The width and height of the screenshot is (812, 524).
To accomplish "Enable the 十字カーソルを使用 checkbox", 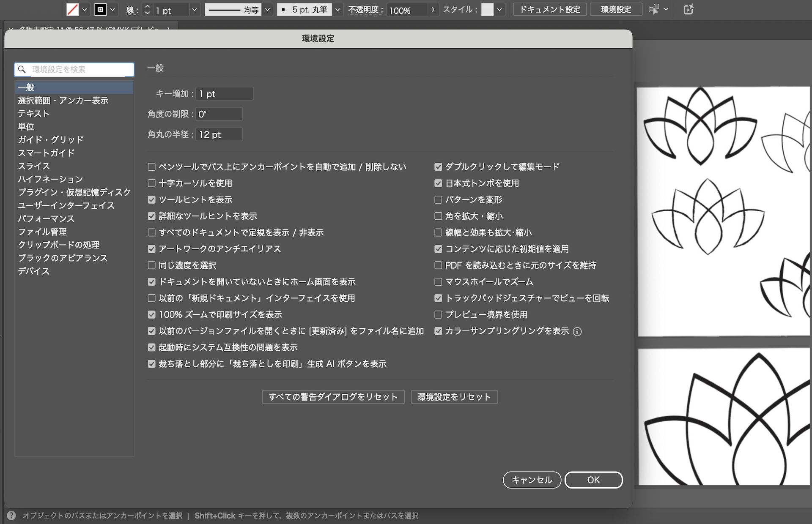I will (x=151, y=183).
